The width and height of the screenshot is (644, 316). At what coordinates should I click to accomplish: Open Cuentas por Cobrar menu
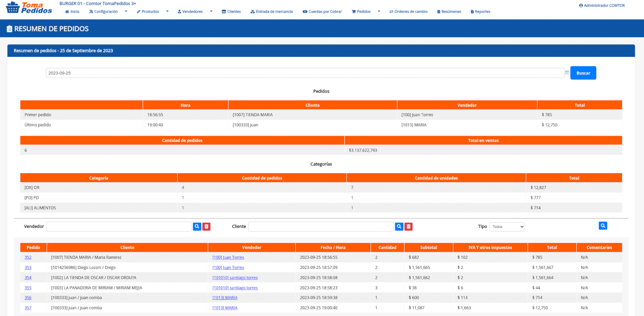point(322,12)
